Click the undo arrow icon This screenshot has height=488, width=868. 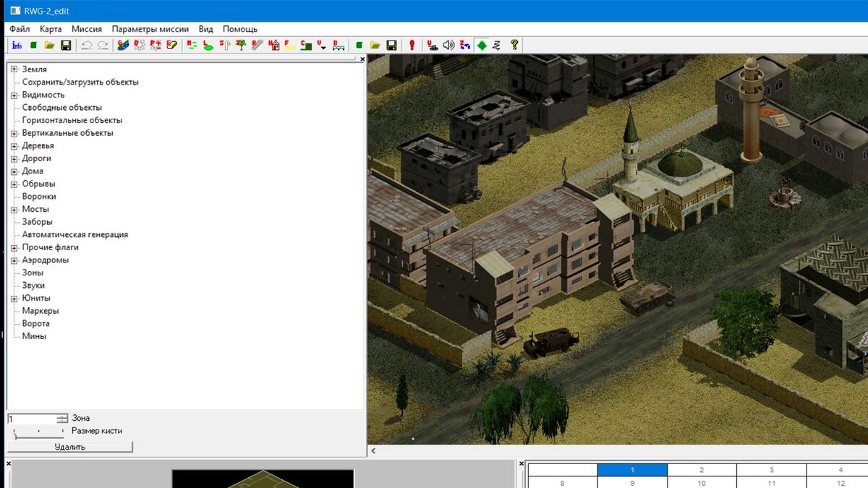87,45
